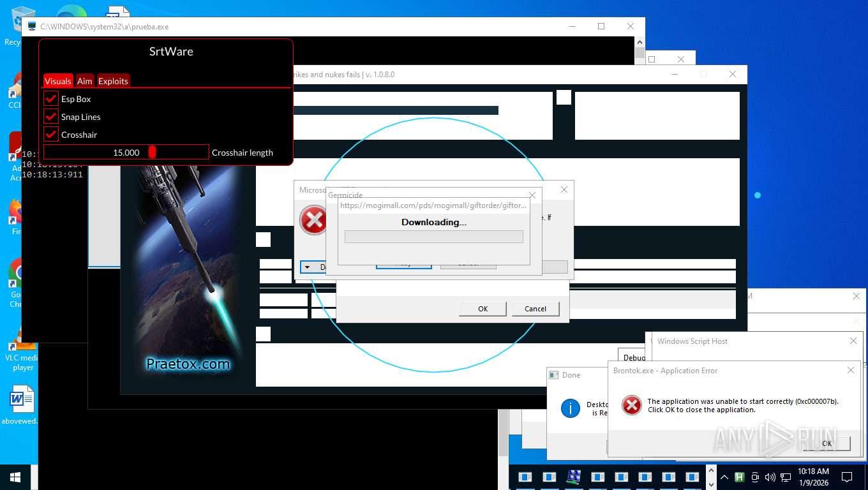Disable the Crosshair checkbox

tap(51, 135)
